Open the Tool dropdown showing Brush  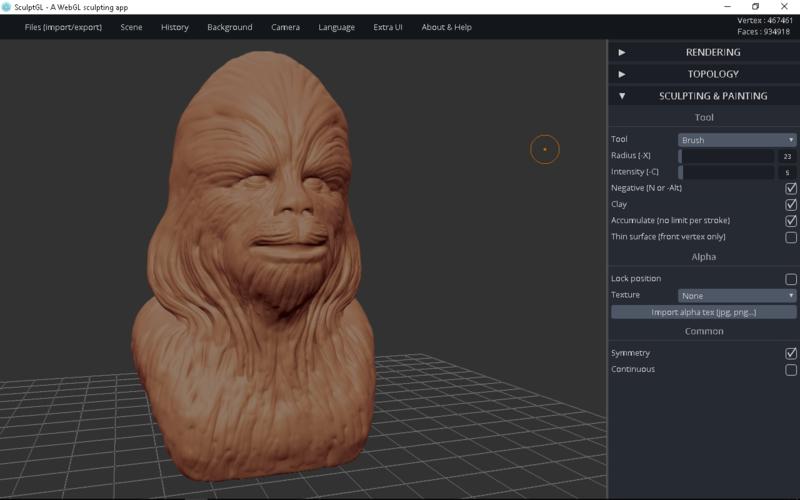[737, 140]
